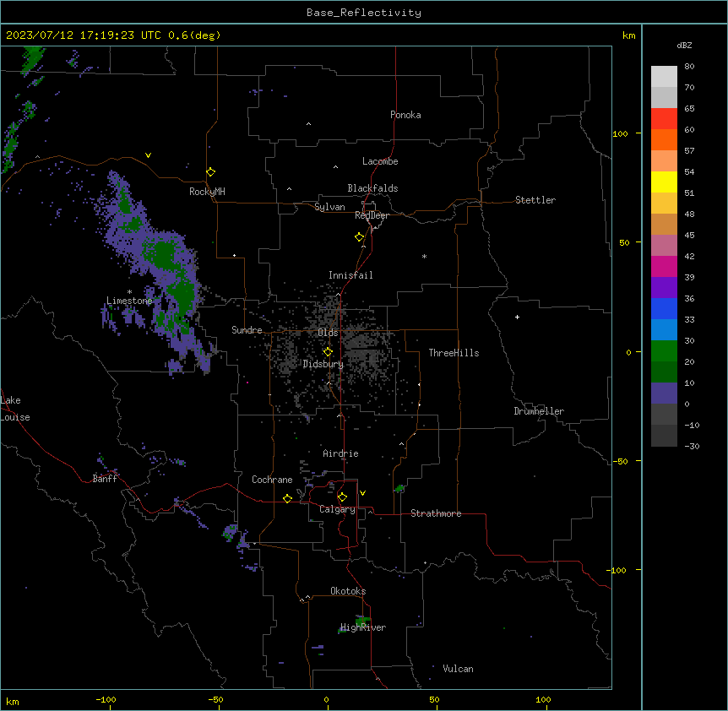Select the Olds label

click(328, 333)
